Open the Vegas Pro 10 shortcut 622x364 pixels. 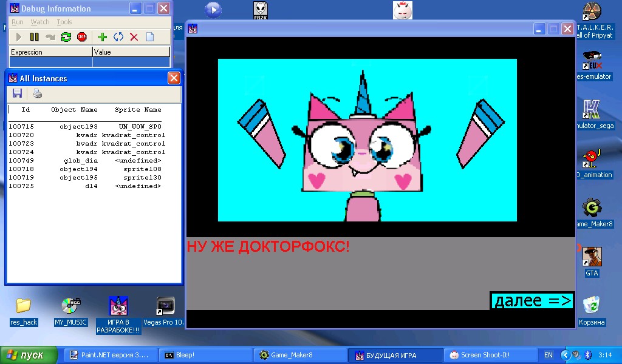tap(164, 312)
